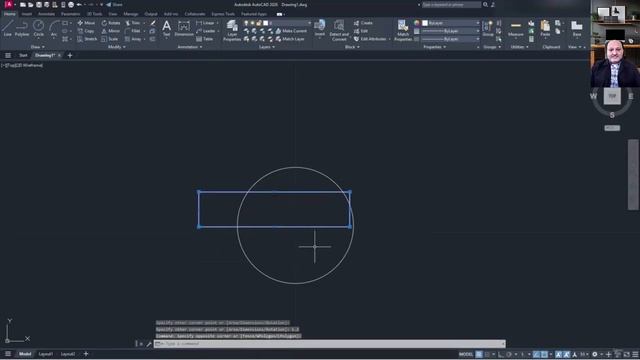The width and height of the screenshot is (640, 360).
Task: Click the Table annotation tool
Action: click(204, 39)
